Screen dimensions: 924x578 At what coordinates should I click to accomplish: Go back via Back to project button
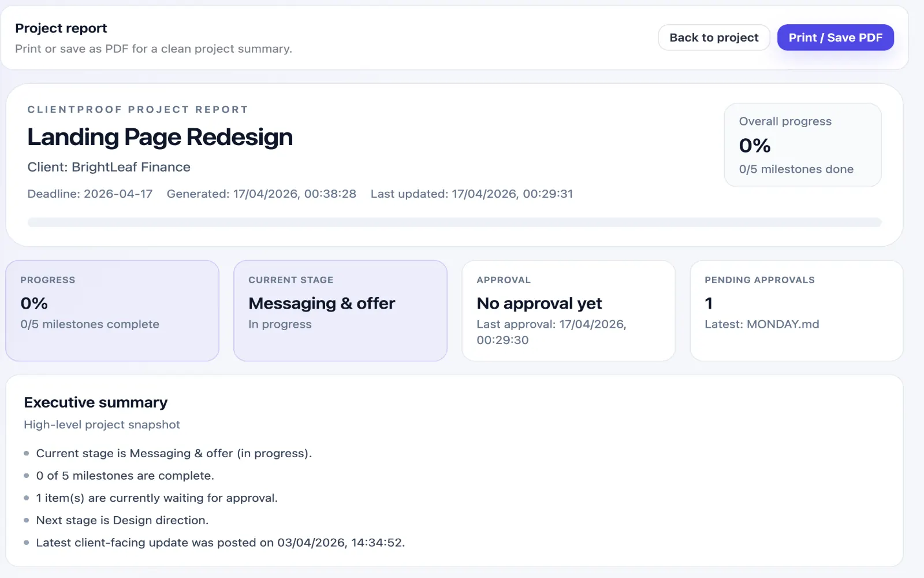tap(714, 38)
